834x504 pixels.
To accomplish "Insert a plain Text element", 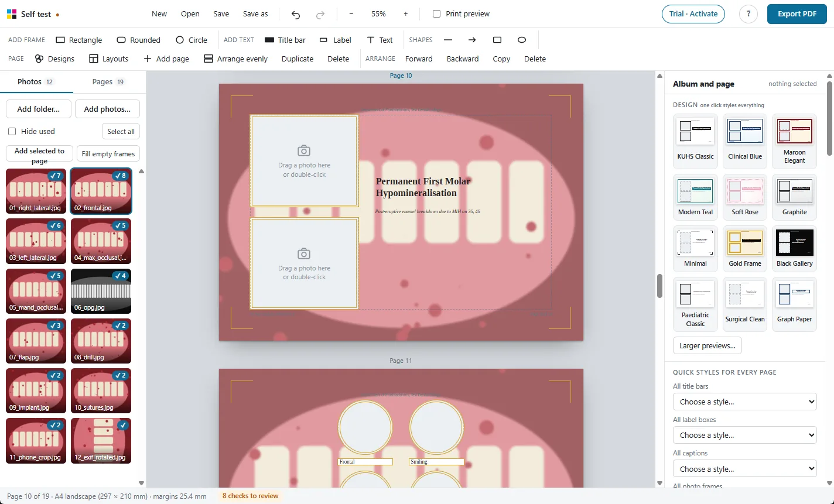I will coord(380,40).
